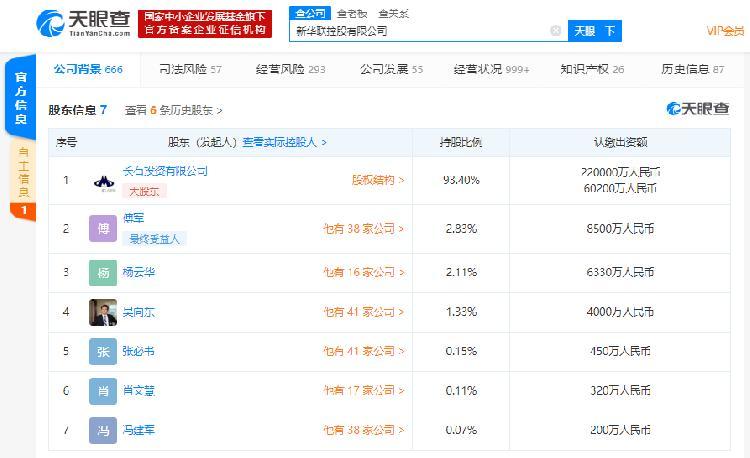
Task: Expand 吴向东's 他有 41 家公司
Action: tap(364, 312)
